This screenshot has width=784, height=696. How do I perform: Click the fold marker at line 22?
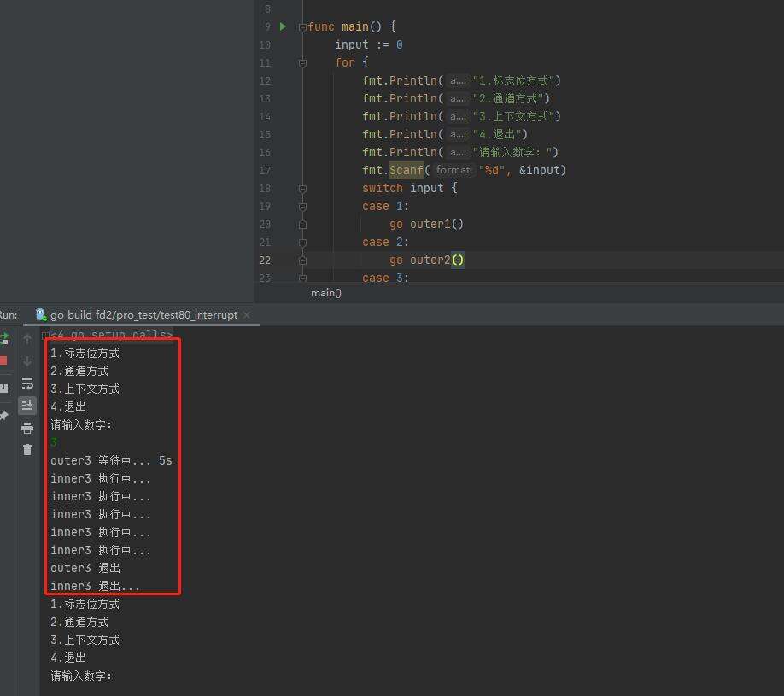(x=302, y=261)
